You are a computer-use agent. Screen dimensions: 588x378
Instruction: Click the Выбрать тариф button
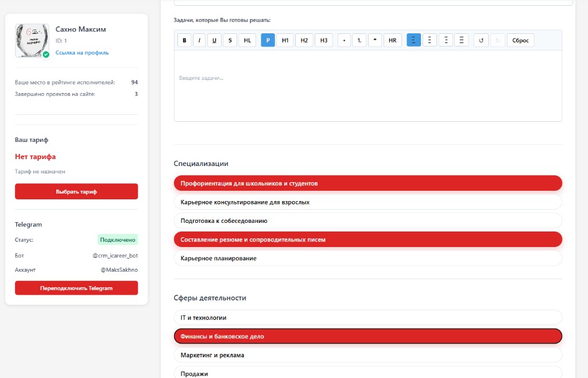[76, 192]
